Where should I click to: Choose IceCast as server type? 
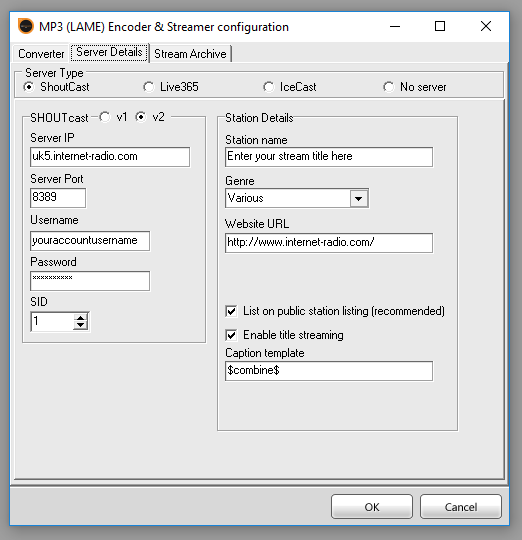(269, 87)
